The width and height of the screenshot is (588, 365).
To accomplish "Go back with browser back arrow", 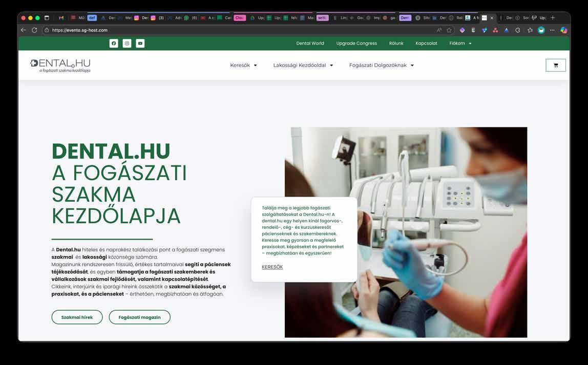I will point(23,30).
